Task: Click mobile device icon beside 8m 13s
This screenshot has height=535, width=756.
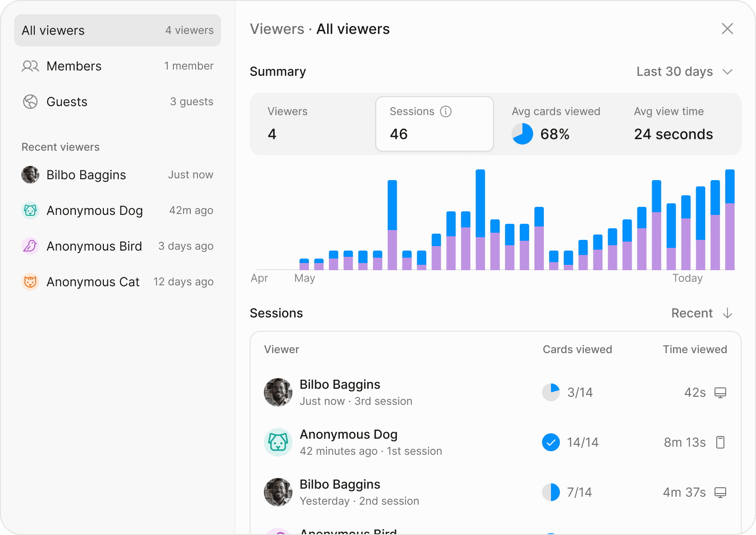Action: click(x=720, y=442)
